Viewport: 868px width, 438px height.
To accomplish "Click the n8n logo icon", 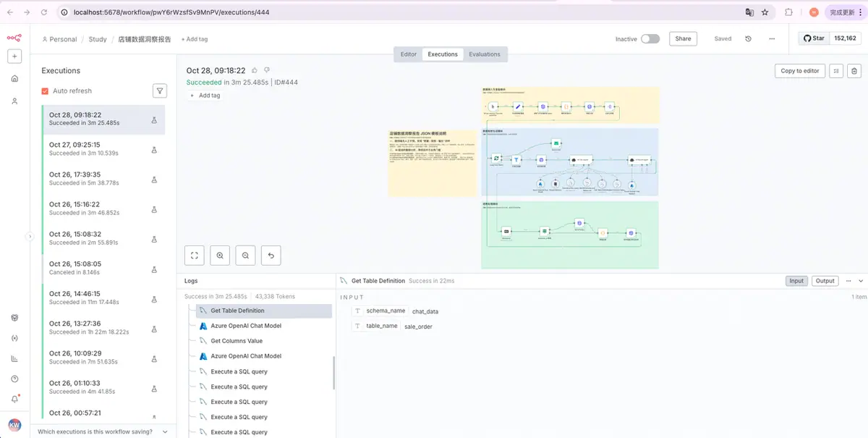I will 14,38.
